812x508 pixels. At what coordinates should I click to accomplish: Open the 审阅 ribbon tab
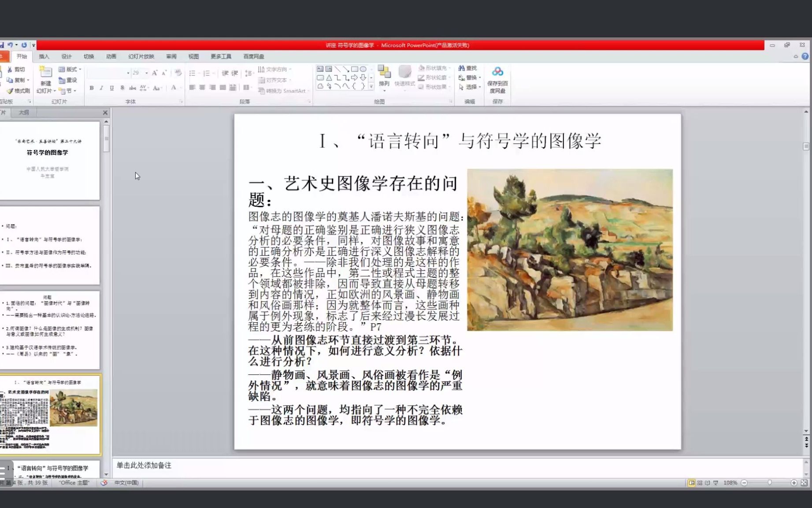[171, 56]
